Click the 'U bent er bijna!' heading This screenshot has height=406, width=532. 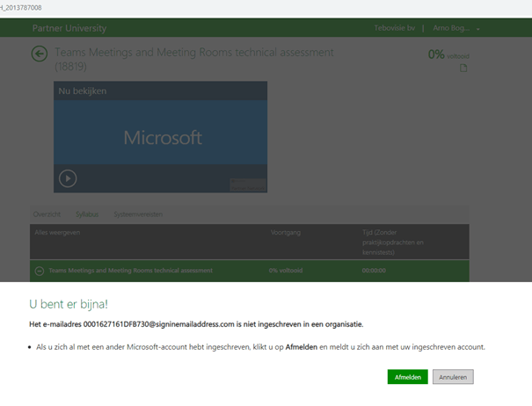click(x=69, y=304)
